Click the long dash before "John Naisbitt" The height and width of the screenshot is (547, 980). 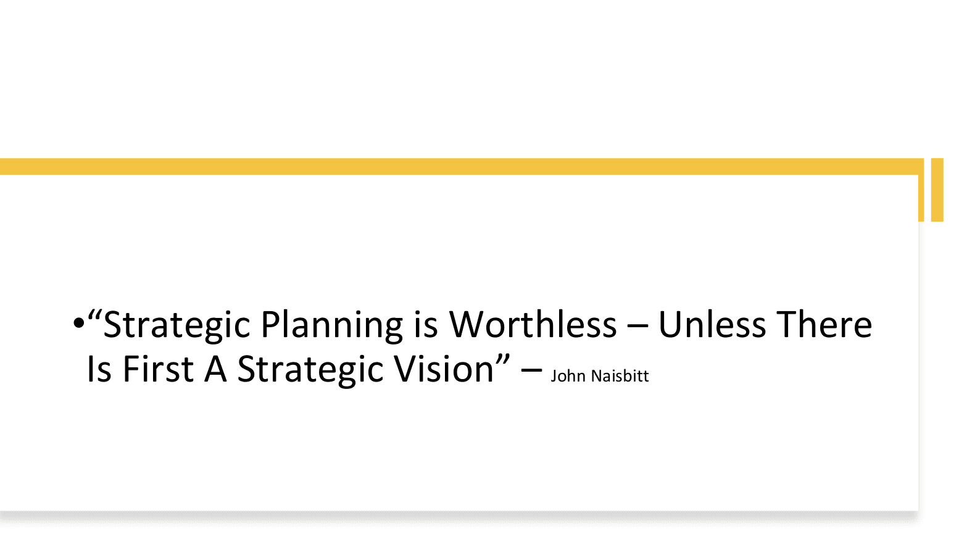pos(531,371)
